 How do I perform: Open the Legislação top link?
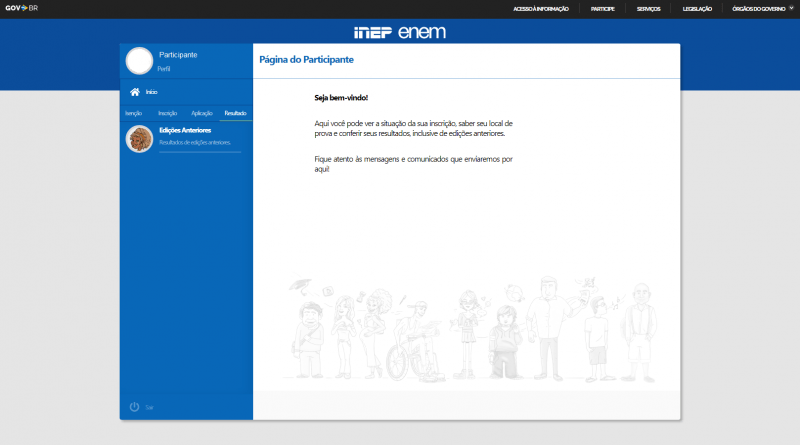pos(697,8)
